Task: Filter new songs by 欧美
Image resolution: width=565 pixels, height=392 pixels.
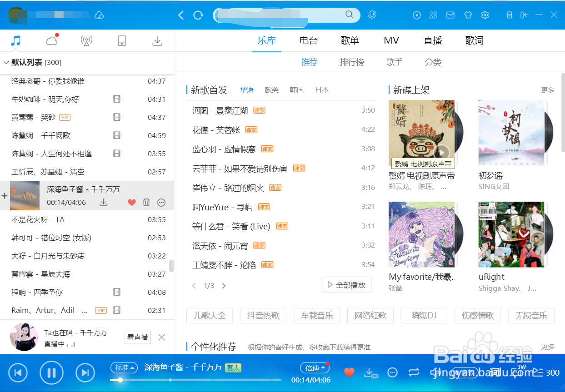Action: (272, 90)
